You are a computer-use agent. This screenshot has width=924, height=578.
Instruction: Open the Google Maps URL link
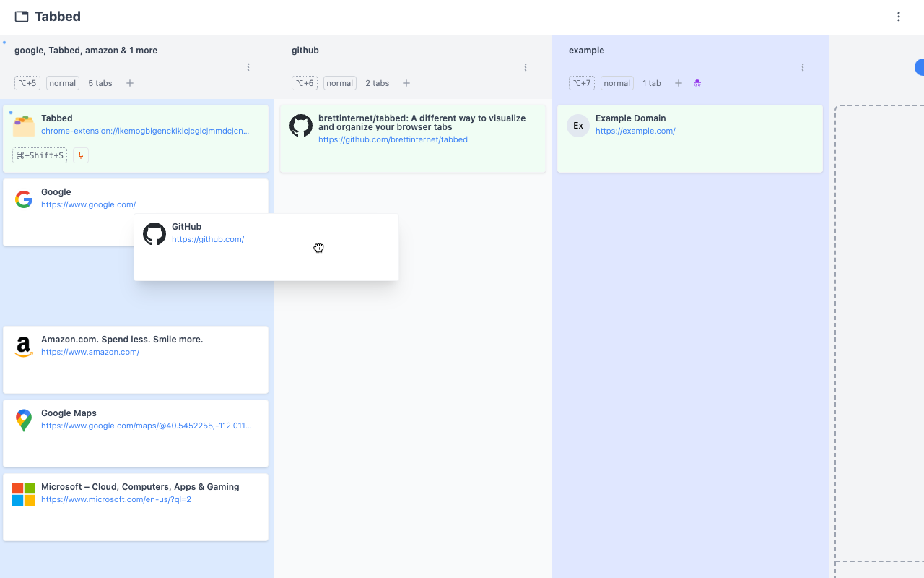point(147,426)
